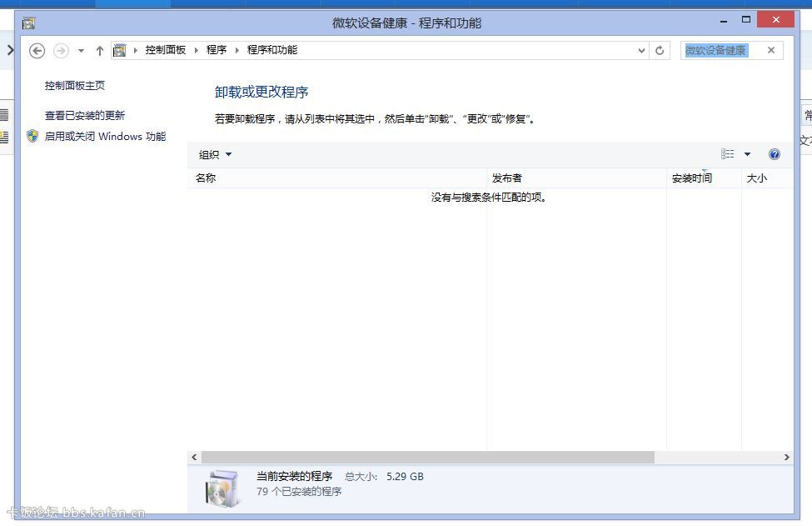Sort by 发布者 column header
This screenshot has width=812, height=526.
click(577, 178)
